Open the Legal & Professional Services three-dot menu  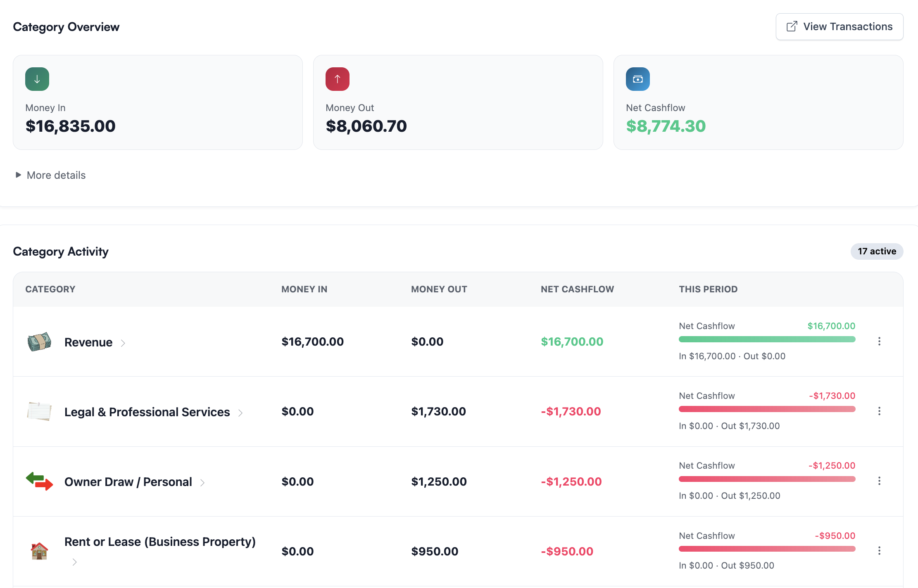(879, 411)
